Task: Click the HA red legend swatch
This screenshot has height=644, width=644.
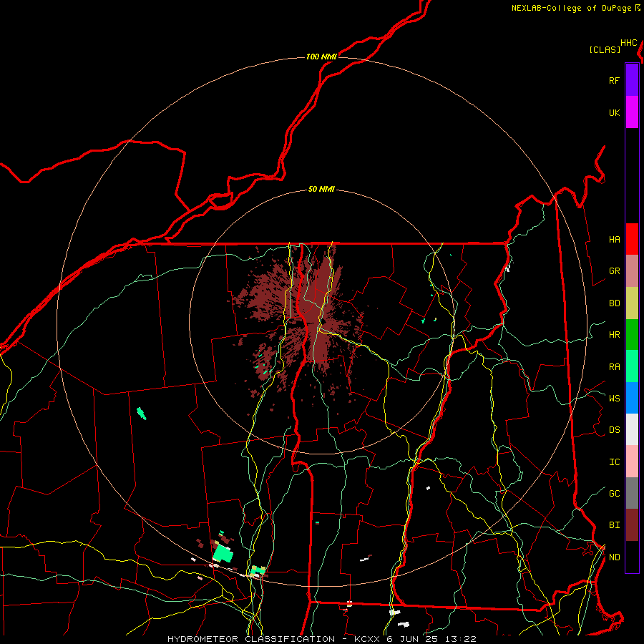Action: tap(632, 239)
